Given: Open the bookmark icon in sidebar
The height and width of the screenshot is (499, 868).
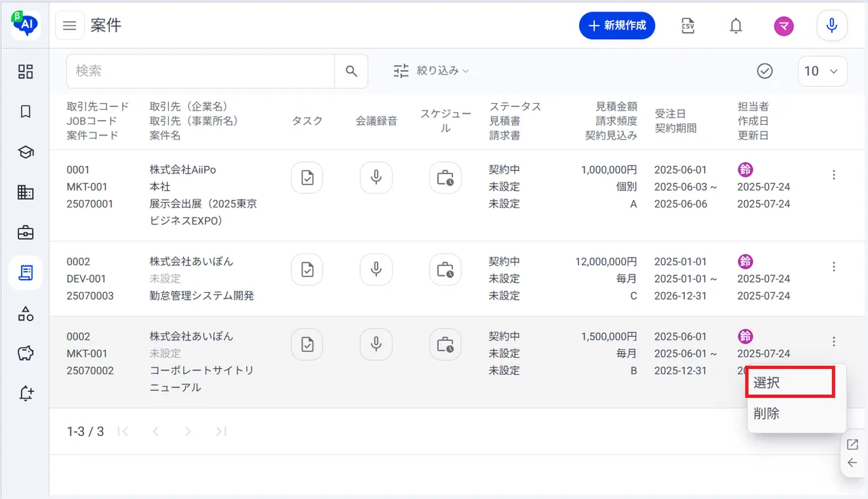Looking at the screenshot, I should point(26,112).
